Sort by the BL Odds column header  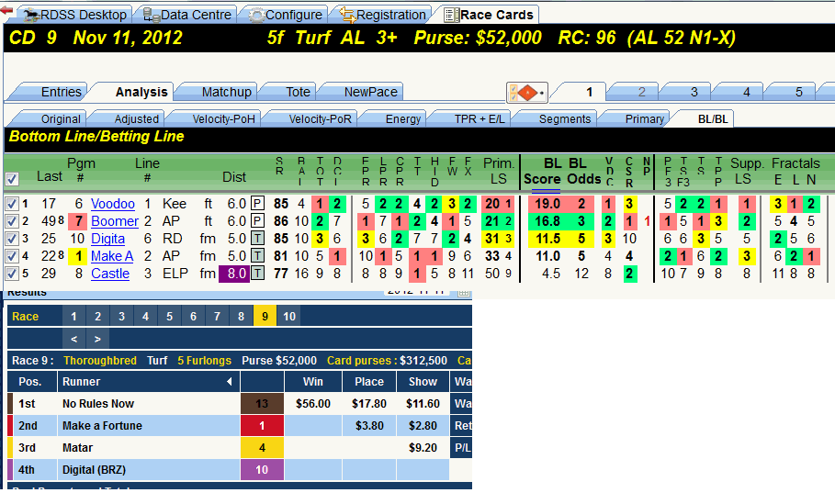583,172
